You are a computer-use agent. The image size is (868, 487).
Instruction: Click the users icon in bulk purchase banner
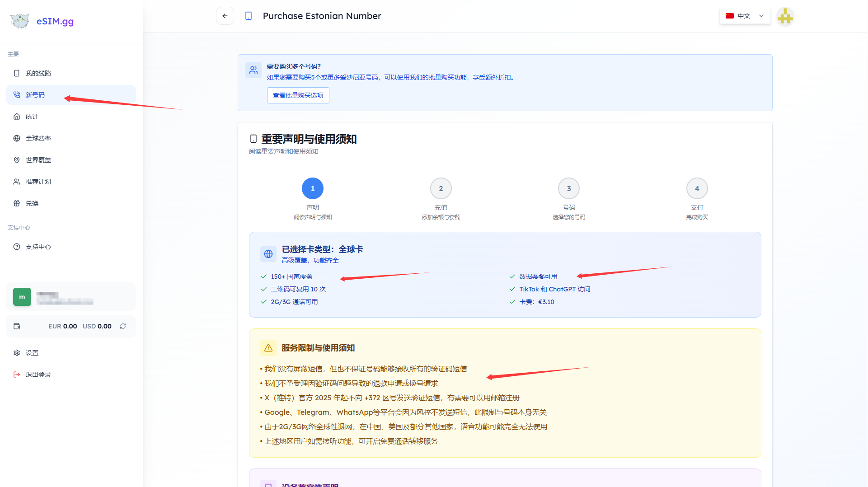click(253, 70)
